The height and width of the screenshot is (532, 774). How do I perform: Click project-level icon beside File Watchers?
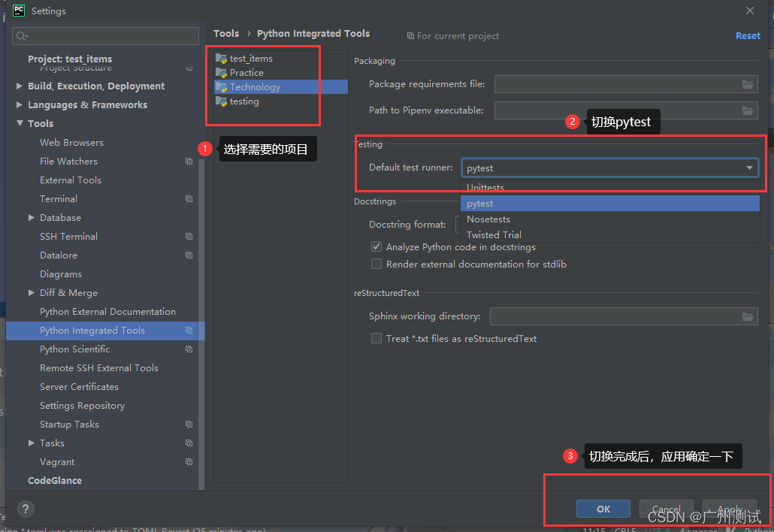click(x=189, y=162)
